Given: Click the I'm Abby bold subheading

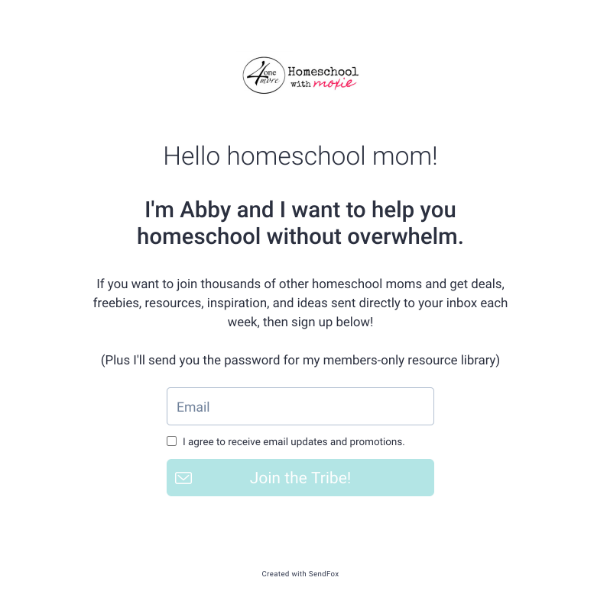Looking at the screenshot, I should coord(300,223).
